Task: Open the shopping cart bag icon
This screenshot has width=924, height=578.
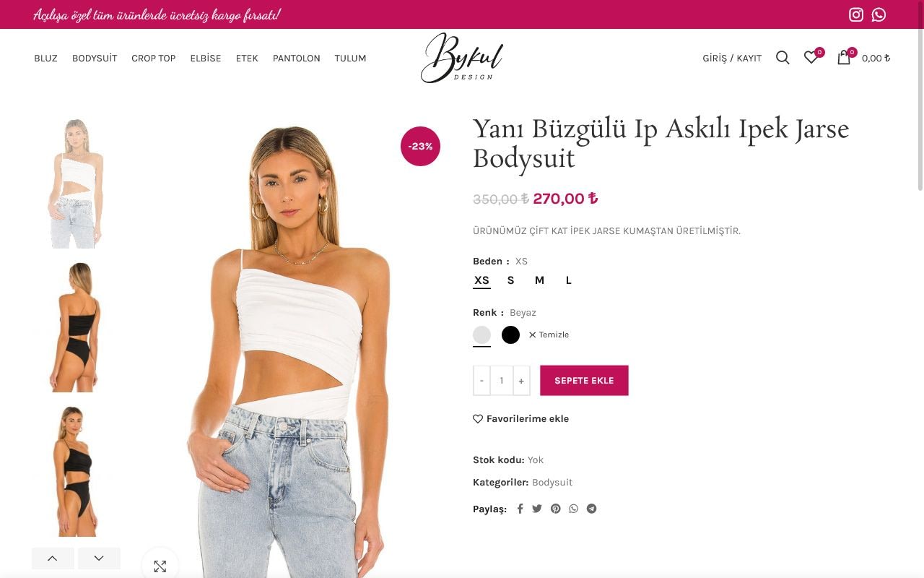Action: [x=844, y=58]
